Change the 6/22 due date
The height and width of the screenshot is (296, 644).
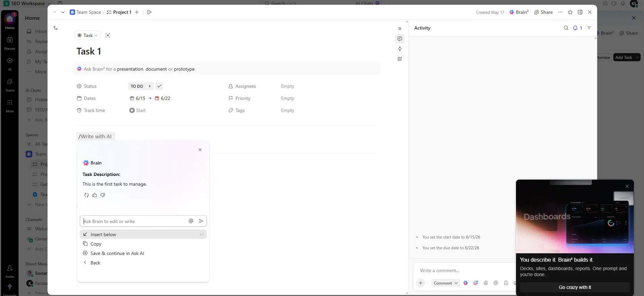[163, 98]
